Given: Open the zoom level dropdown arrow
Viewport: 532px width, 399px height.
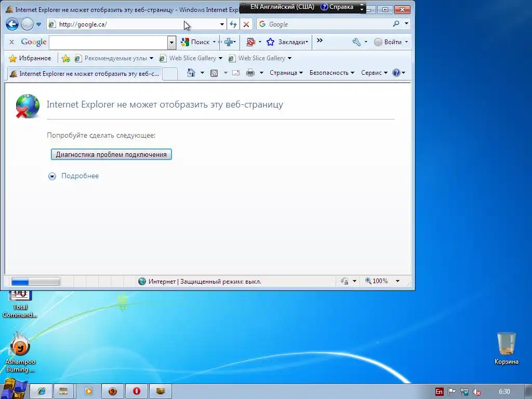Looking at the screenshot, I should 397,281.
